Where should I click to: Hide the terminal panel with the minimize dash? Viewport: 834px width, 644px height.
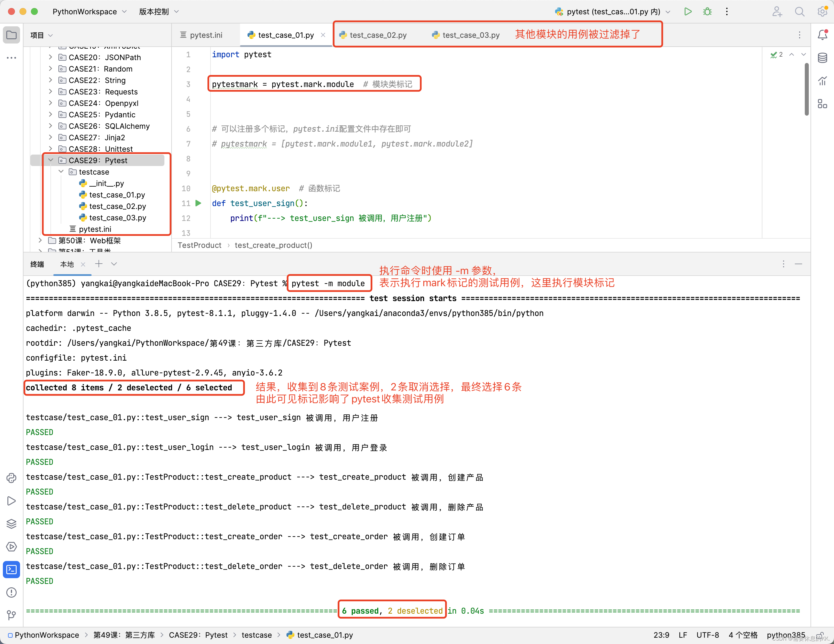pos(798,264)
